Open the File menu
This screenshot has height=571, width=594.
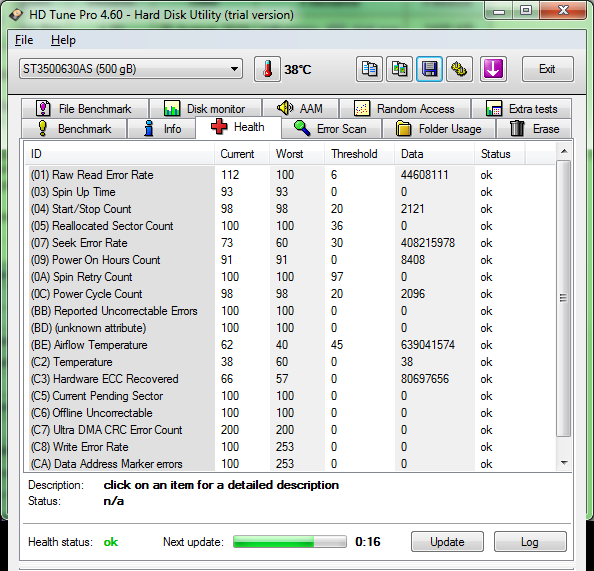[x=24, y=40]
